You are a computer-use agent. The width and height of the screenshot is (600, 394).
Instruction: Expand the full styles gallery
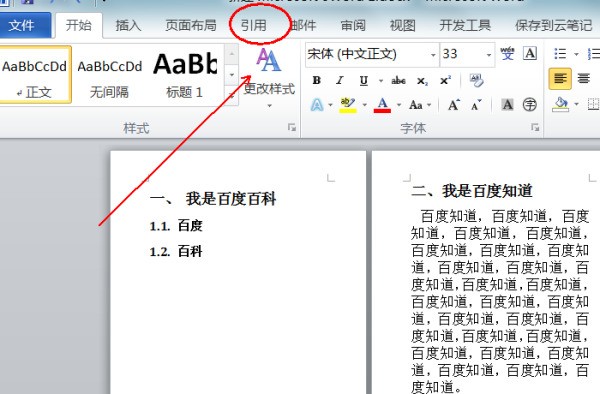232,96
